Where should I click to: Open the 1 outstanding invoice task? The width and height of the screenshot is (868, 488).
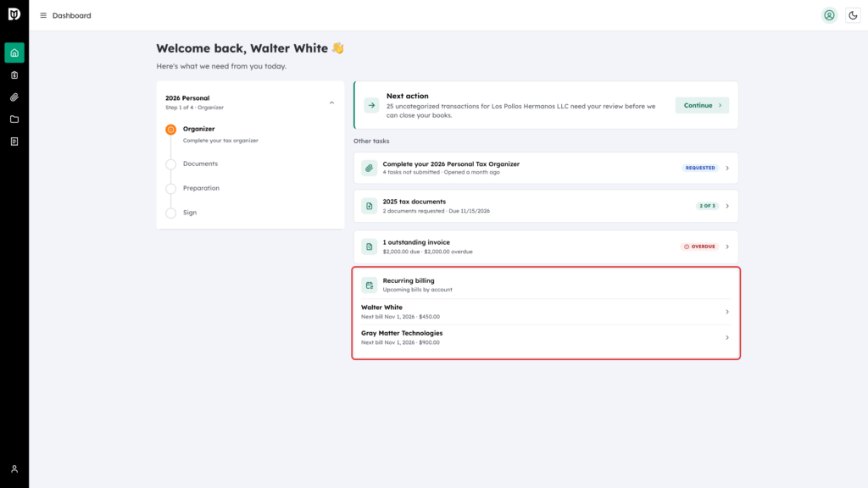546,247
